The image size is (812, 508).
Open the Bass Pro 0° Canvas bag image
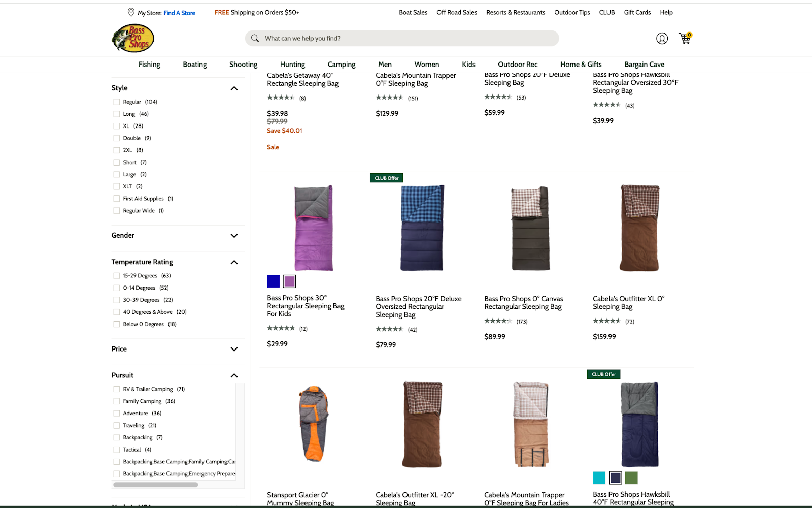[x=530, y=228]
